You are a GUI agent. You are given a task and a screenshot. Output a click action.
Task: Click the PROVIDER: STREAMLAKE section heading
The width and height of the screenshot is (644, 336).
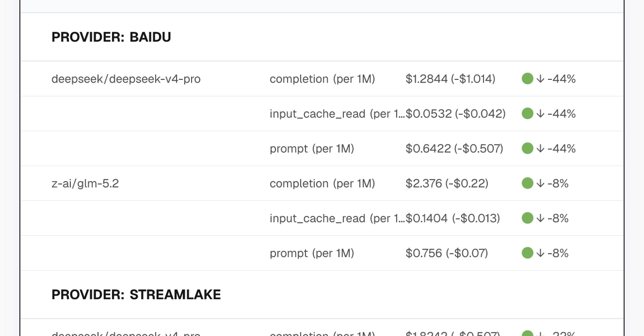136,295
